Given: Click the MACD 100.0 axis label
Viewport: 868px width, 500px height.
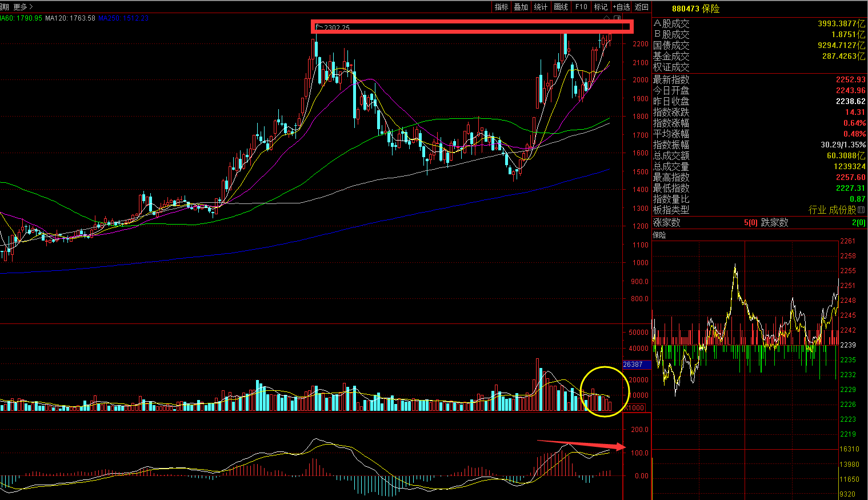Looking at the screenshot, I should [x=640, y=453].
